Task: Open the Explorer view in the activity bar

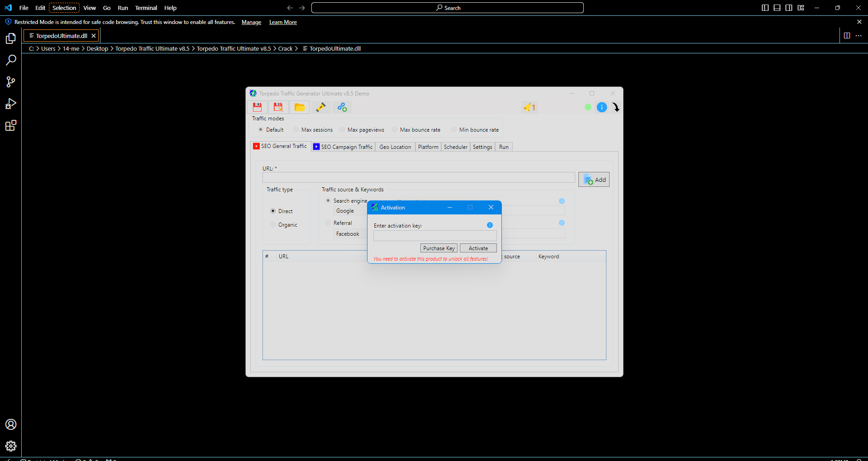Action: click(11, 39)
